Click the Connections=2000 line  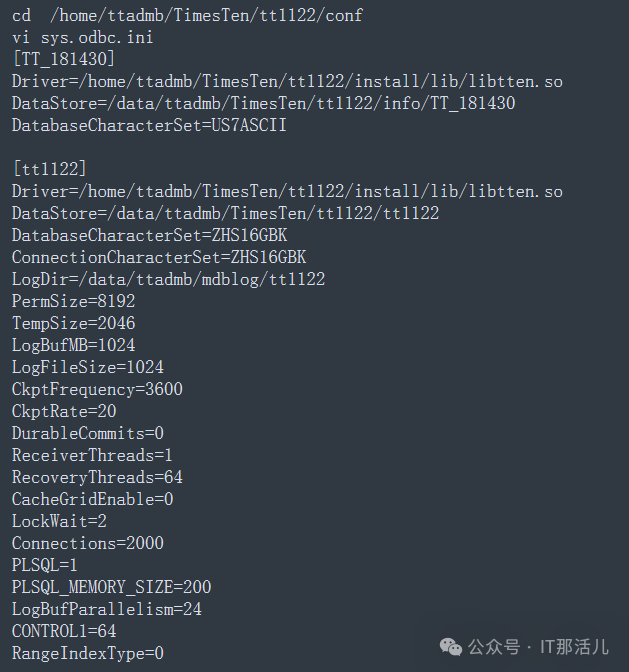88,543
